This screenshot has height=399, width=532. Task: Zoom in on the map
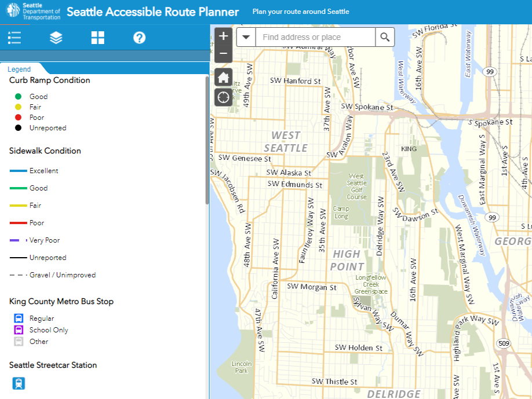click(223, 36)
